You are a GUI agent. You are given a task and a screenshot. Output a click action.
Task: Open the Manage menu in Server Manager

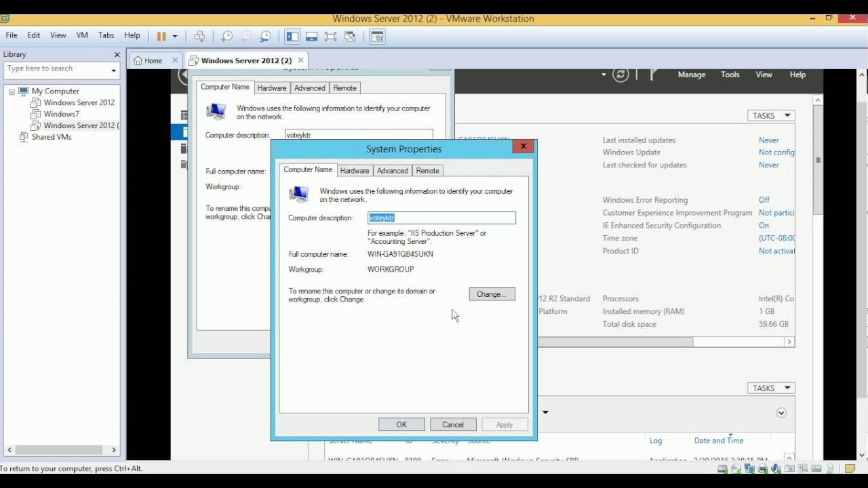tap(692, 75)
